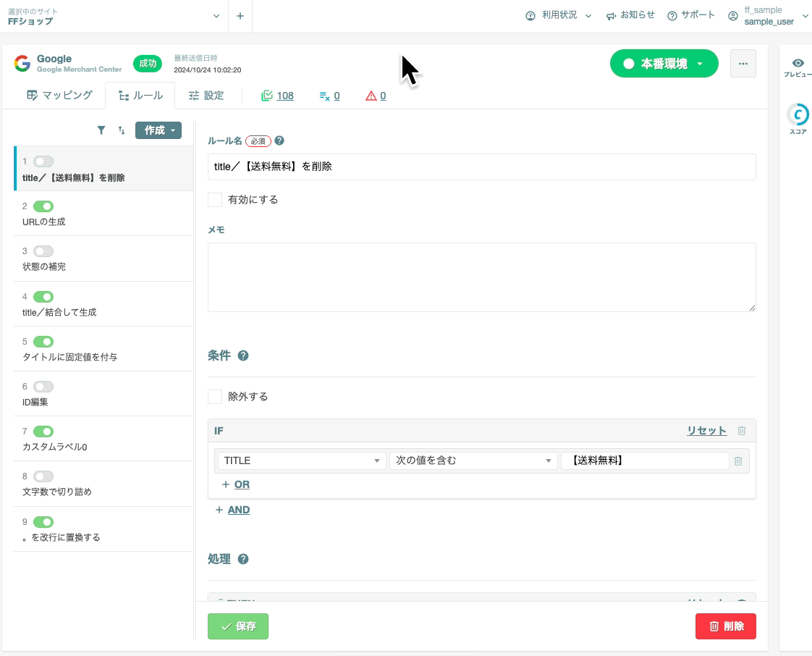Select rule title／【送料無料】を削除 in list

pos(103,169)
